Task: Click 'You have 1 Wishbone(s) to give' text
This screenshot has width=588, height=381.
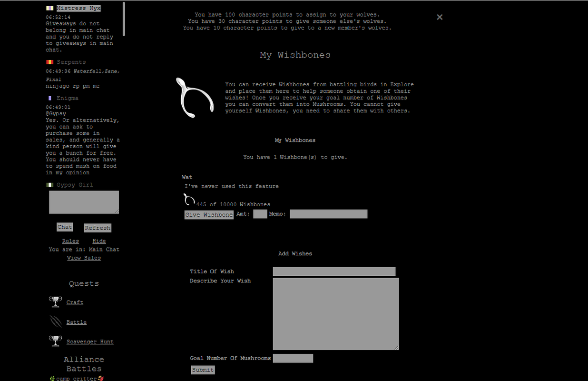Action: point(295,157)
